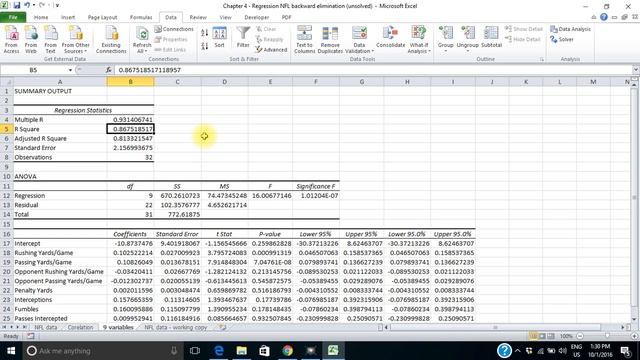
Task: Switch to Page Layout ribbon tab
Action: [102, 18]
